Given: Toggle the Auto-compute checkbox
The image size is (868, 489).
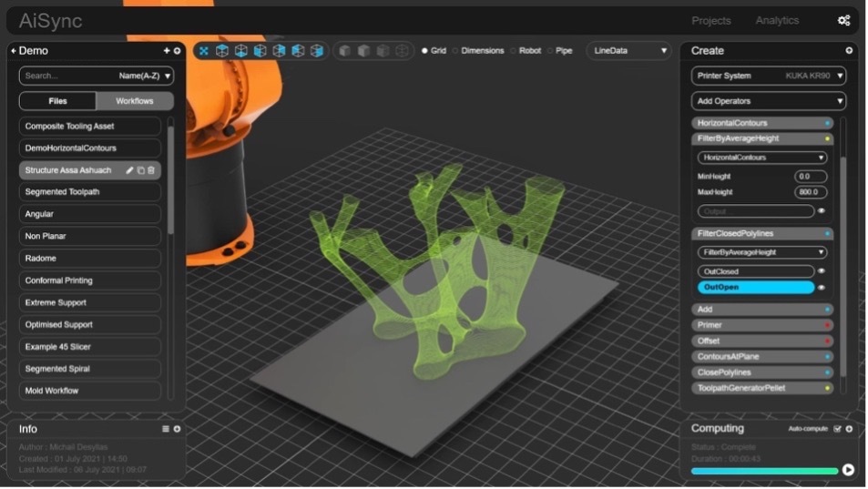Looking at the screenshot, I should click(837, 429).
